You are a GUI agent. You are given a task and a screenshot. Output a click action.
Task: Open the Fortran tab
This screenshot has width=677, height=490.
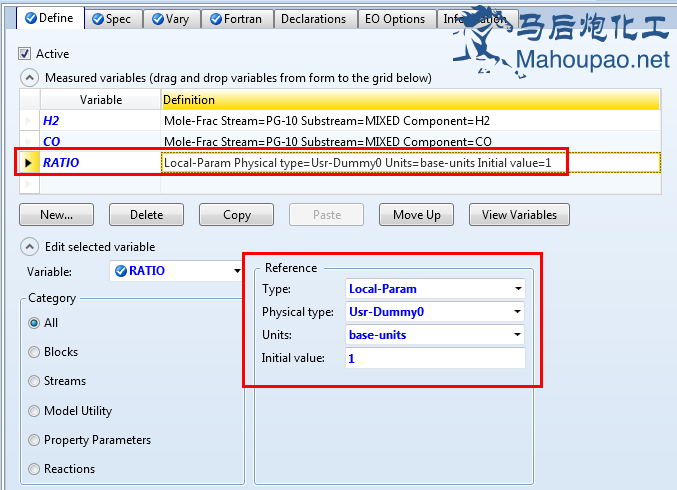tap(234, 19)
